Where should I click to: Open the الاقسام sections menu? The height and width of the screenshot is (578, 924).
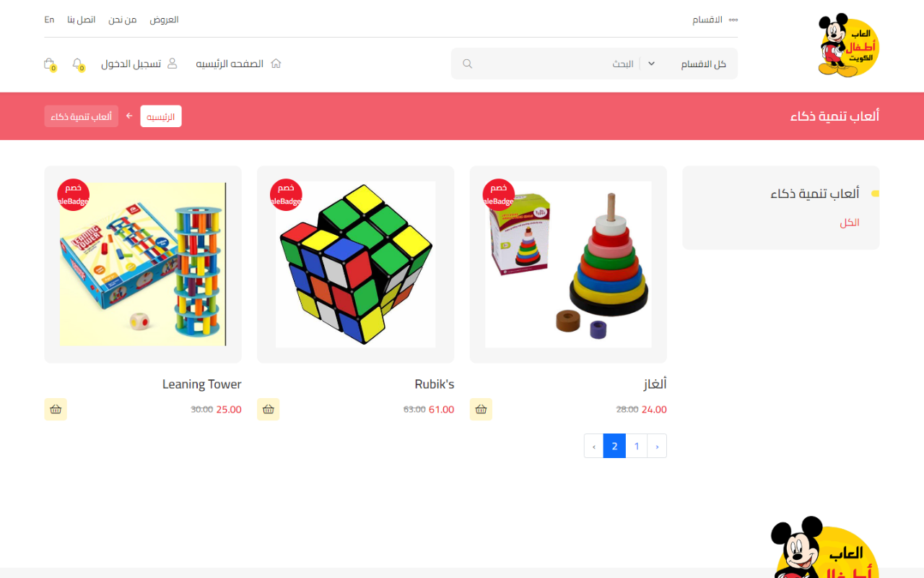click(x=715, y=20)
